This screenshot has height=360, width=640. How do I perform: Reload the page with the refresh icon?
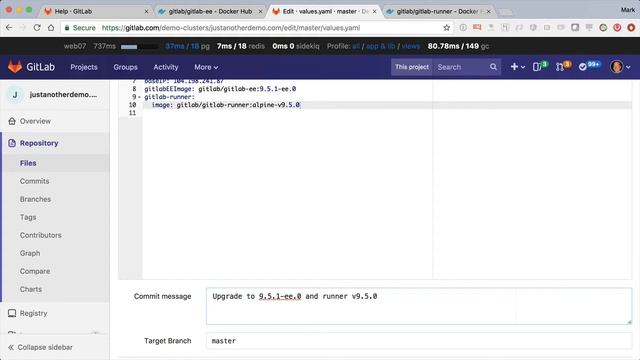tap(37, 28)
